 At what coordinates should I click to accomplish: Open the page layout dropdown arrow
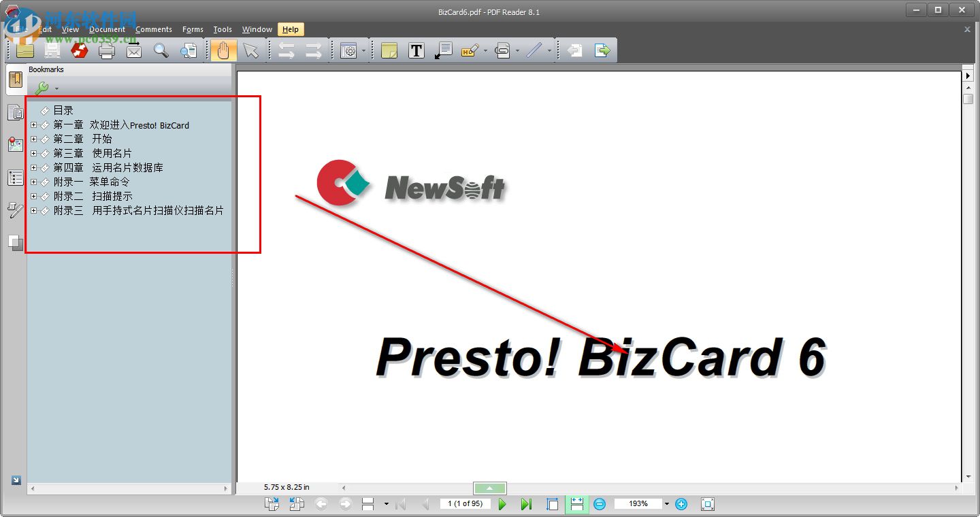(x=387, y=504)
